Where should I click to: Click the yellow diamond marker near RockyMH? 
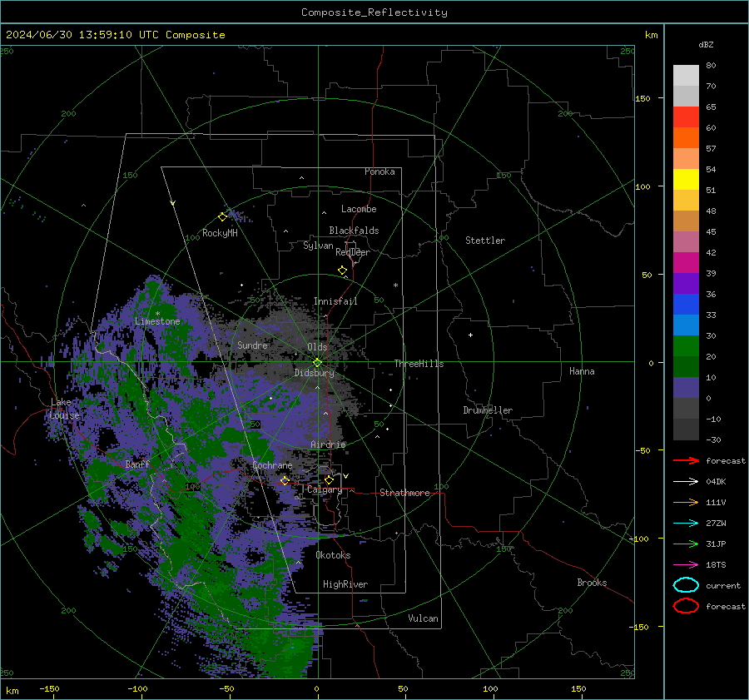click(x=222, y=217)
